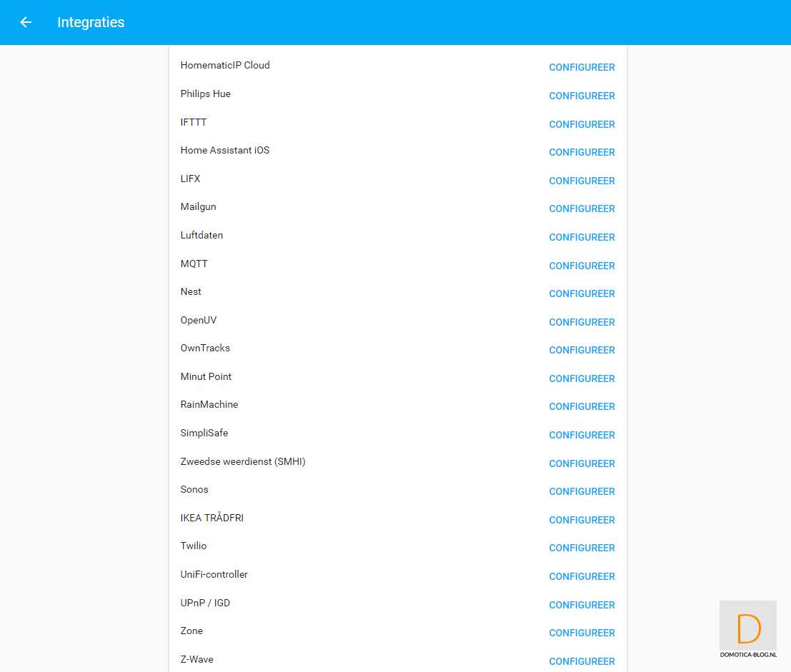Image resolution: width=791 pixels, height=672 pixels.
Task: Select the Zweedse weerdienst (SMHI) entry
Action: (x=243, y=461)
